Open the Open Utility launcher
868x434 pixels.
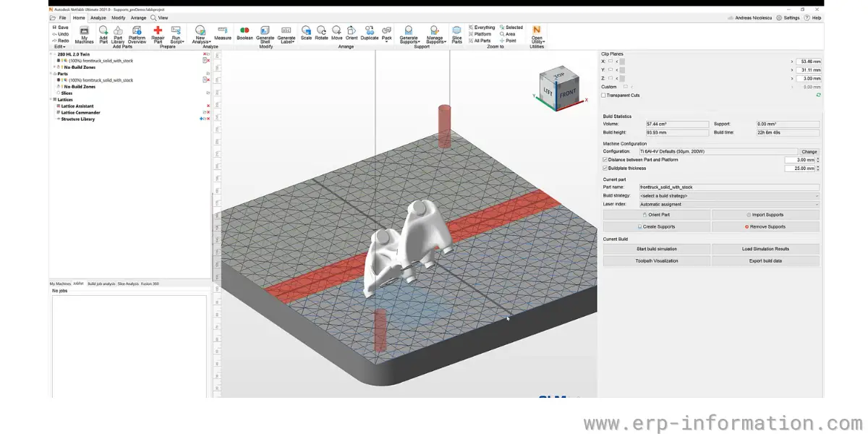click(537, 35)
